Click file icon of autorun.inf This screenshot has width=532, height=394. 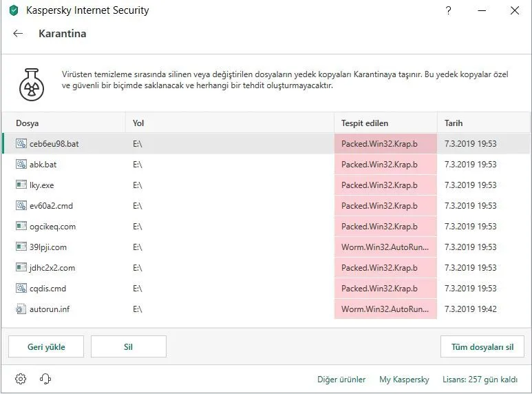(21, 309)
